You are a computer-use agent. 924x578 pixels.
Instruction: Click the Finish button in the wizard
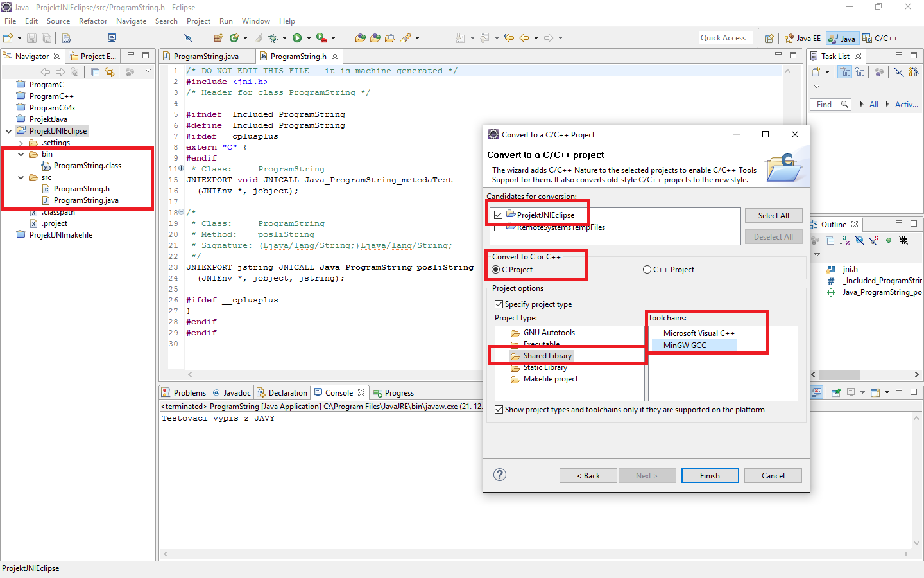710,475
